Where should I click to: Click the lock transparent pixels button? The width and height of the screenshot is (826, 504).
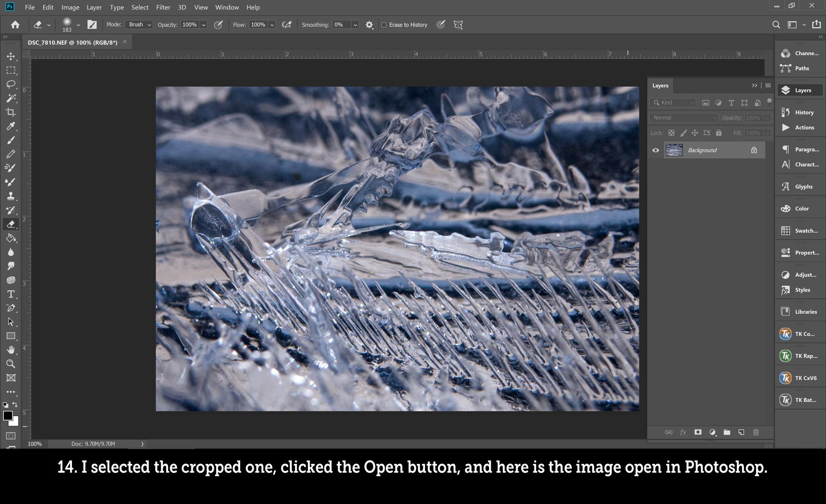pyautogui.click(x=672, y=133)
